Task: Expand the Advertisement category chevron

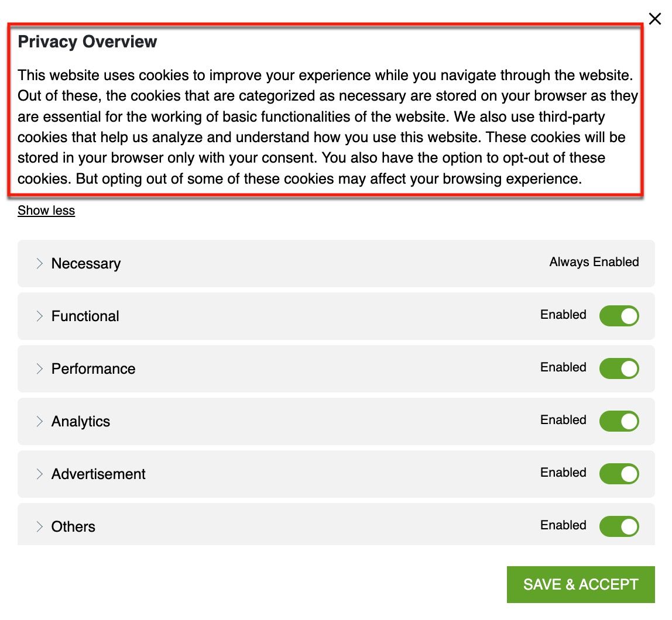Action: pyautogui.click(x=39, y=474)
